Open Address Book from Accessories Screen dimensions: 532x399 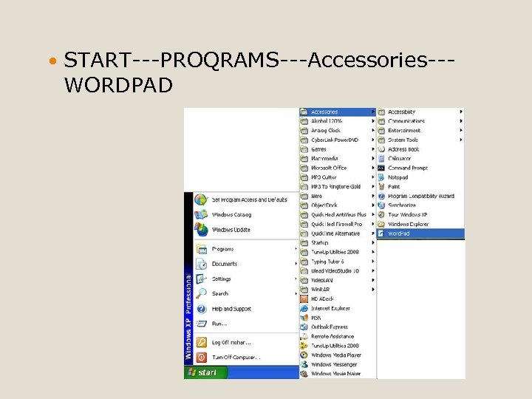420,149
